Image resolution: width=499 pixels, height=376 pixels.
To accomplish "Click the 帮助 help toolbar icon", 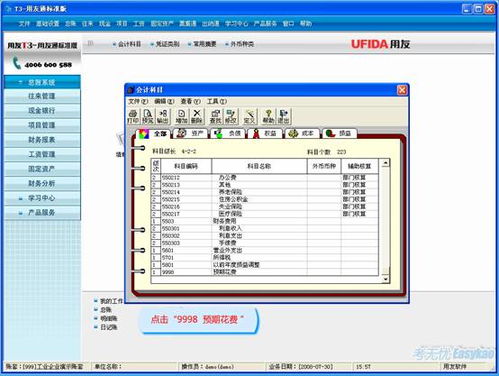I will coord(268,116).
